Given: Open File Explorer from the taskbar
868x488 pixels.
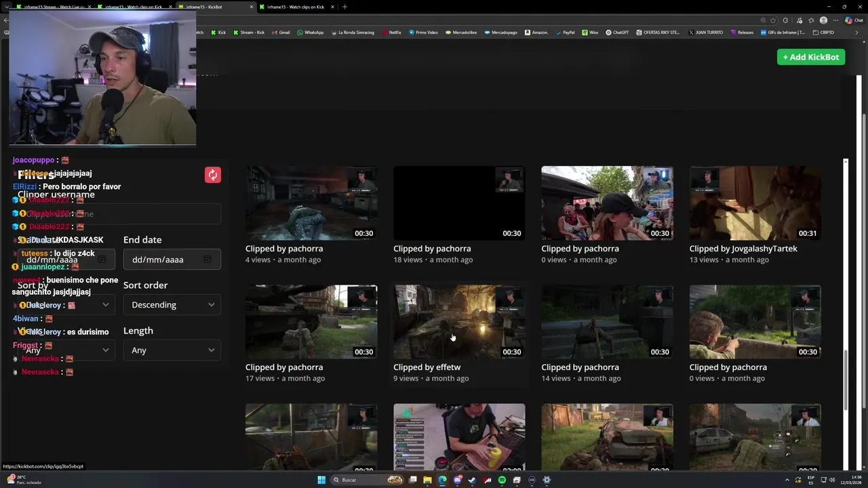Looking at the screenshot, I should [427, 480].
